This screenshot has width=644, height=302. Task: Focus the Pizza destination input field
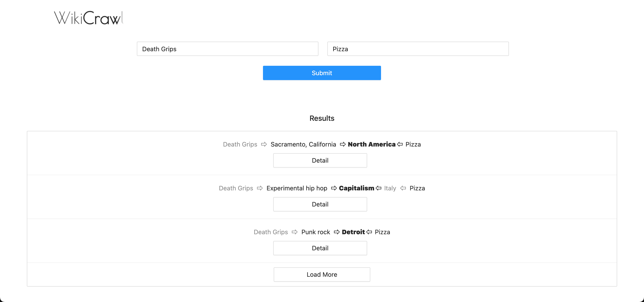418,49
